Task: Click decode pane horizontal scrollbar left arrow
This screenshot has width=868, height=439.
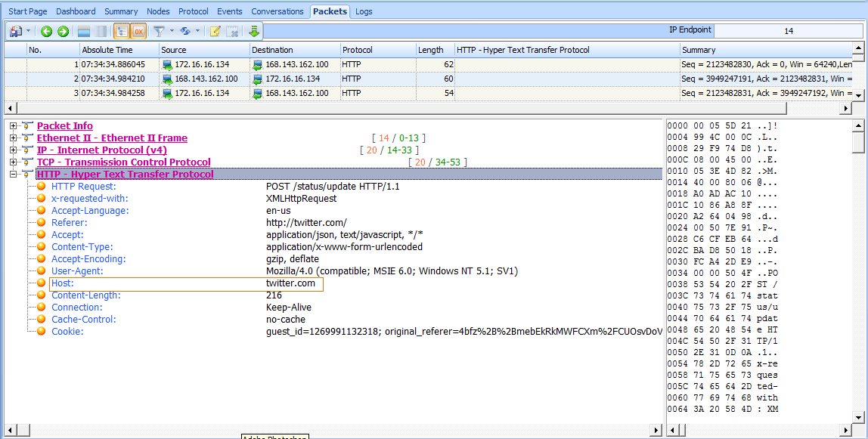Action: (11, 430)
